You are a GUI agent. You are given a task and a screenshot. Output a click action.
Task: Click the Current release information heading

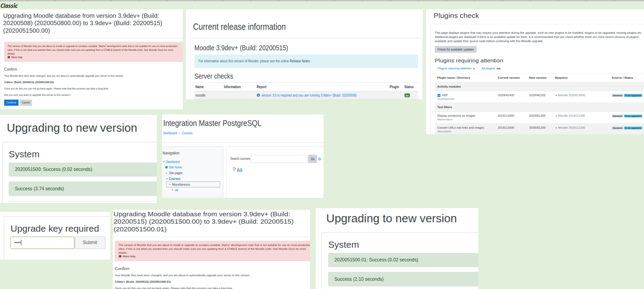point(239,27)
